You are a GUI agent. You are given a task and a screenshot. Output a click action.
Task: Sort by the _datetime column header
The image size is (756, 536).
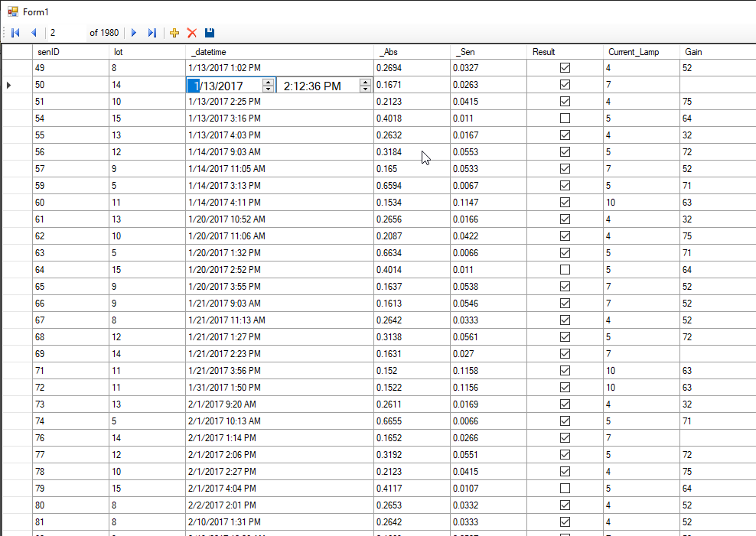(279, 52)
